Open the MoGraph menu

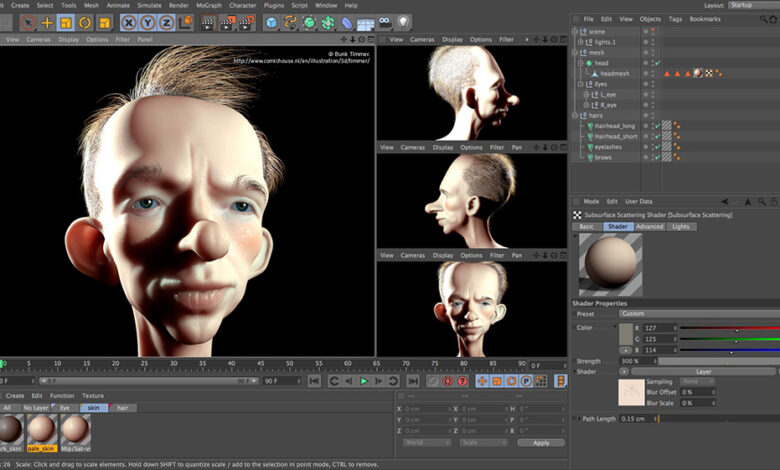point(210,5)
